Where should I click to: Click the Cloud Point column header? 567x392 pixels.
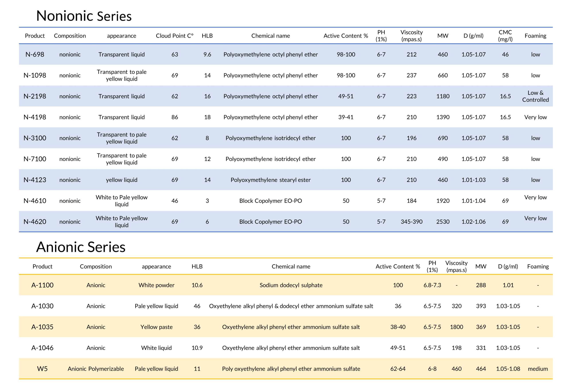tap(175, 36)
